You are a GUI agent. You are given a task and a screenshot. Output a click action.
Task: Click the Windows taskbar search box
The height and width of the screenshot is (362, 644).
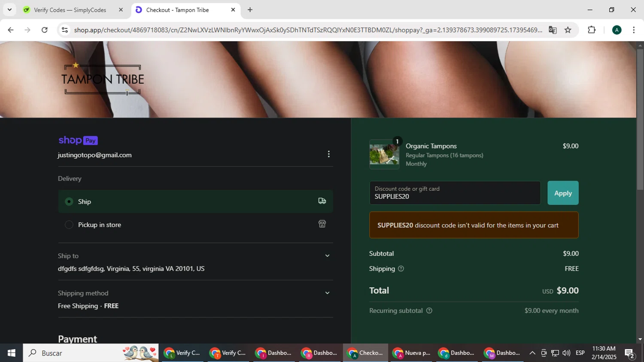91,353
